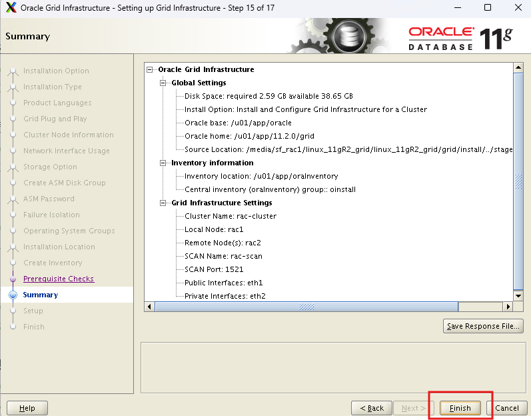Select the Network Interface Usage step
The height and width of the screenshot is (420, 531).
[x=67, y=151]
